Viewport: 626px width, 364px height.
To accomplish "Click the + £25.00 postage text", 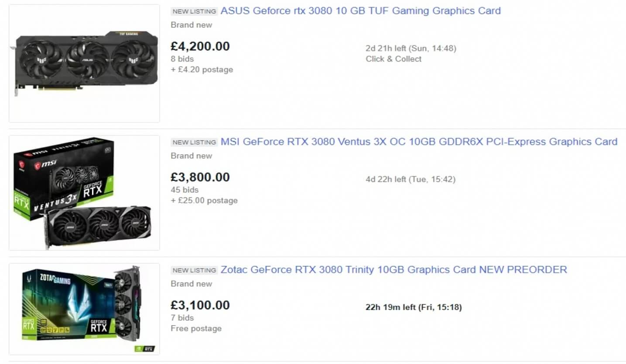I will pyautogui.click(x=204, y=201).
